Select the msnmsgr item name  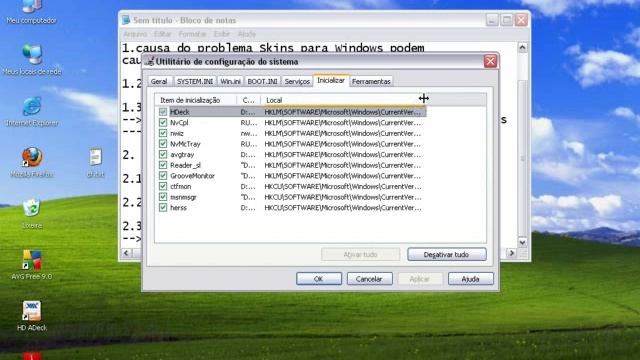[x=183, y=197]
